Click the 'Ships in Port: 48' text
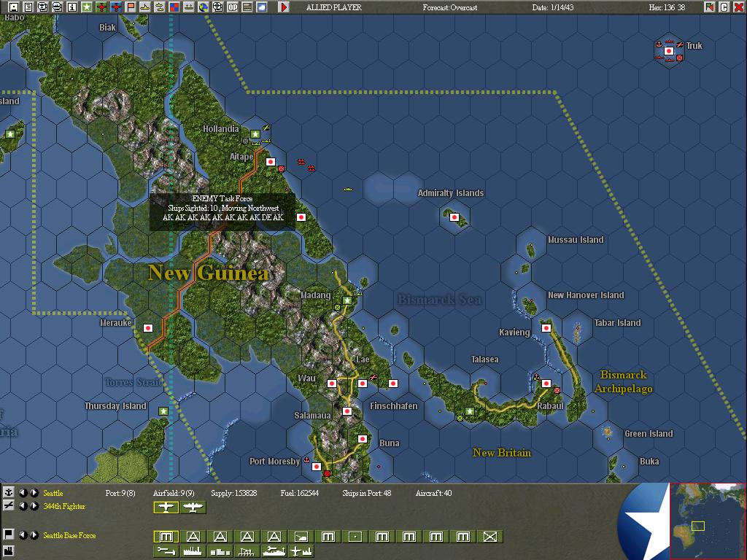The width and height of the screenshot is (747, 560). tap(367, 493)
